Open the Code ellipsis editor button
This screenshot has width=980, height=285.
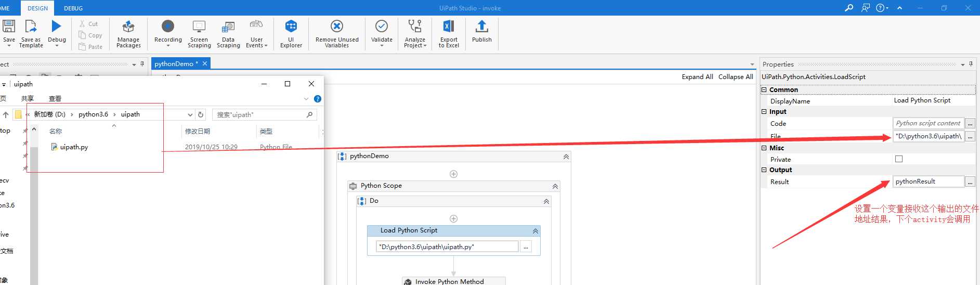pyautogui.click(x=970, y=123)
